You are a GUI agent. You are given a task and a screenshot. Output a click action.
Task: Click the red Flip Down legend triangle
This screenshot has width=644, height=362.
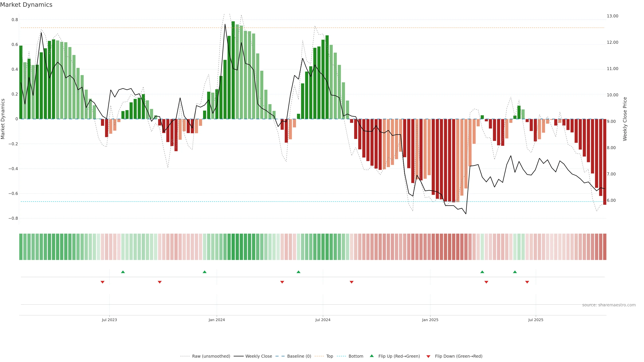[428, 356]
